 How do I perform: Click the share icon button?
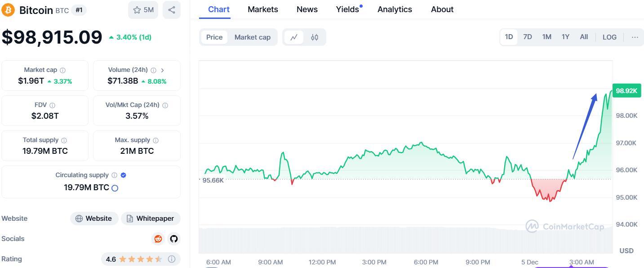point(172,10)
